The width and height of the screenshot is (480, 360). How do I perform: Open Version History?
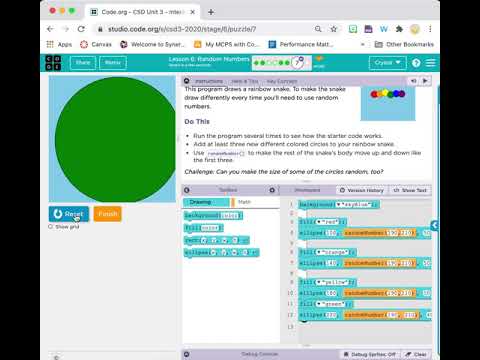coord(362,190)
